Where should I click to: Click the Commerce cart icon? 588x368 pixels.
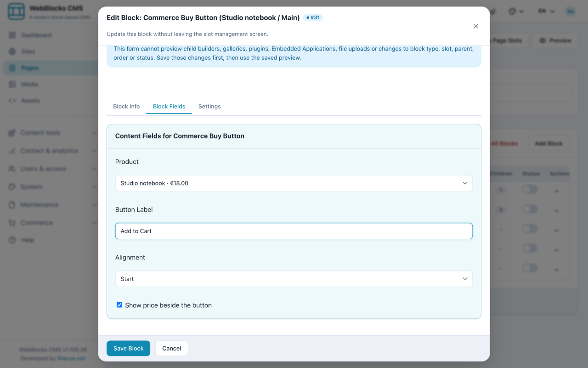coord(12,223)
